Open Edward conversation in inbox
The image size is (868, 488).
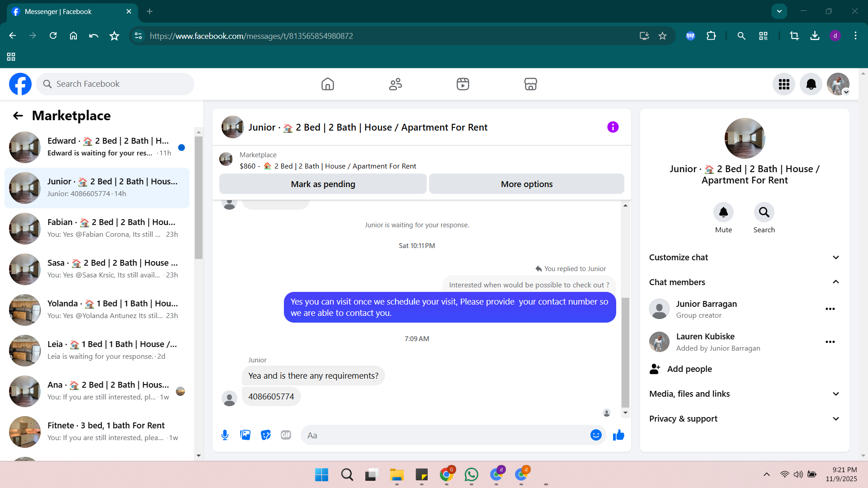coord(97,147)
